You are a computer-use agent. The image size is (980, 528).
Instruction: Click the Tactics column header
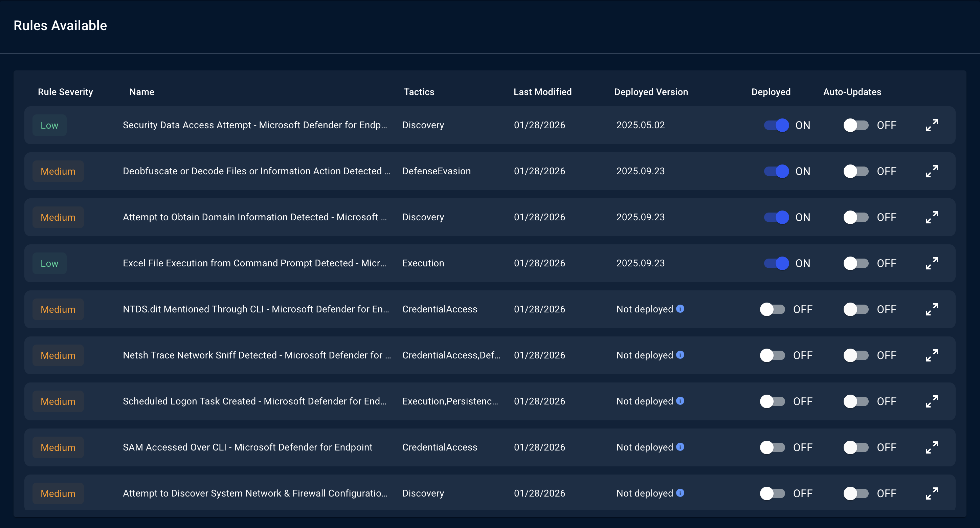click(419, 92)
